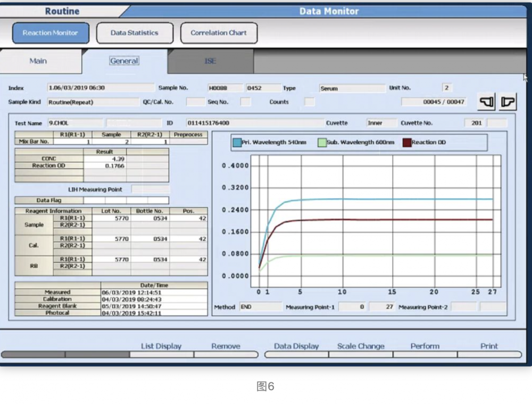Click the sample number 0452 field

click(x=263, y=88)
